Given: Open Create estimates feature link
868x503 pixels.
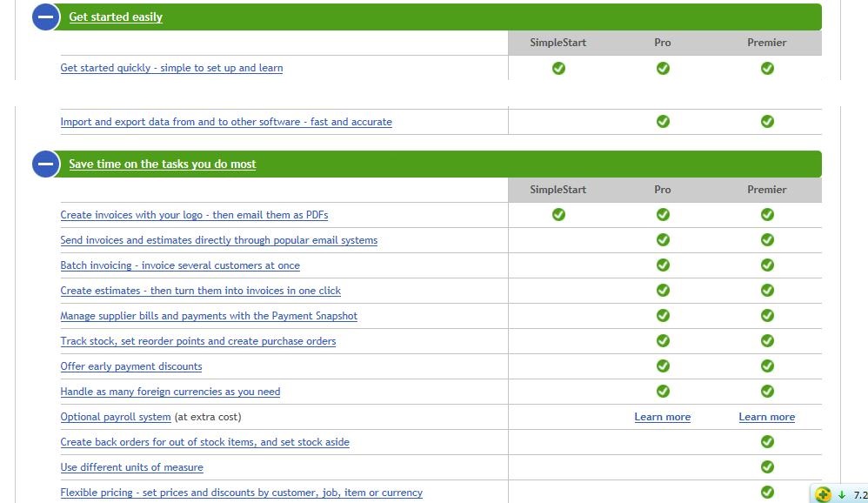Looking at the screenshot, I should [x=200, y=291].
